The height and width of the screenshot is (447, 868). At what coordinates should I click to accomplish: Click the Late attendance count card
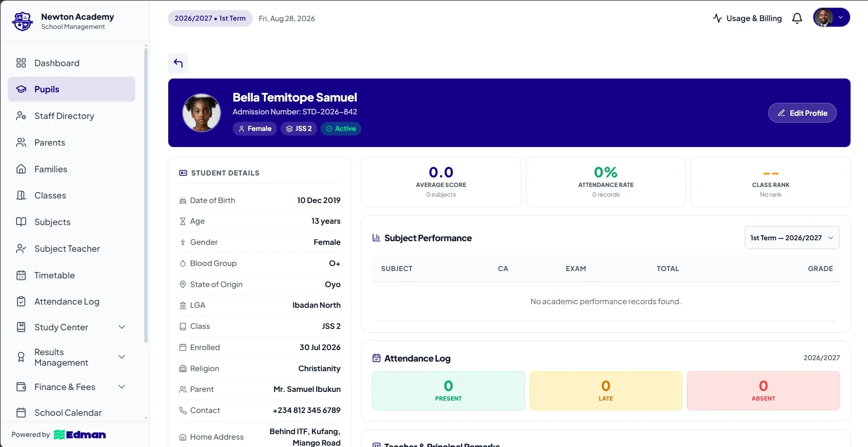click(605, 390)
